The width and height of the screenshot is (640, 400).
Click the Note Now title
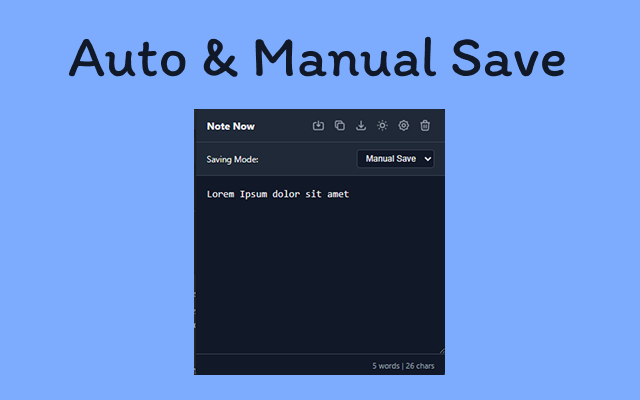(231, 127)
